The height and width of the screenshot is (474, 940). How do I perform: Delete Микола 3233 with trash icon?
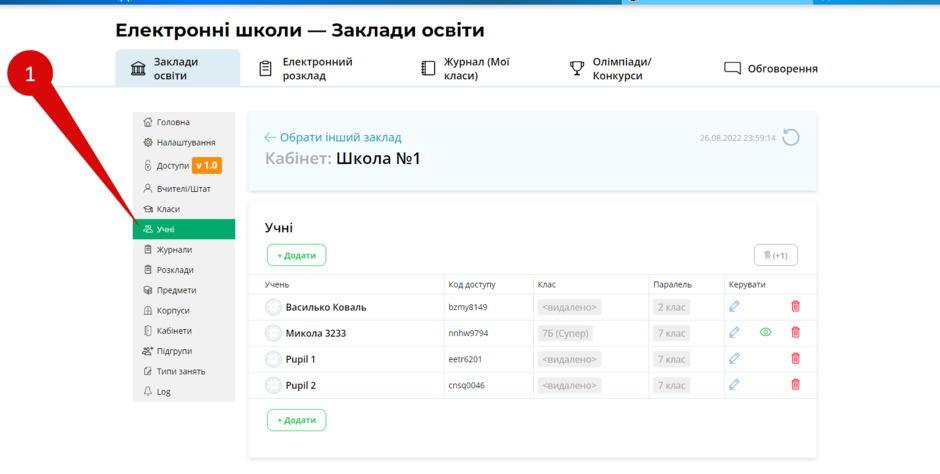pos(796,333)
